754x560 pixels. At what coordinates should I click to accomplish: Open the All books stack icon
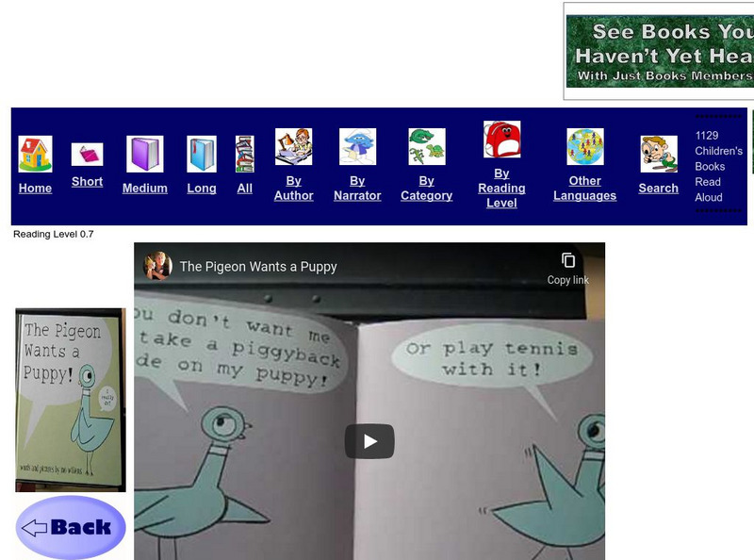pyautogui.click(x=245, y=153)
